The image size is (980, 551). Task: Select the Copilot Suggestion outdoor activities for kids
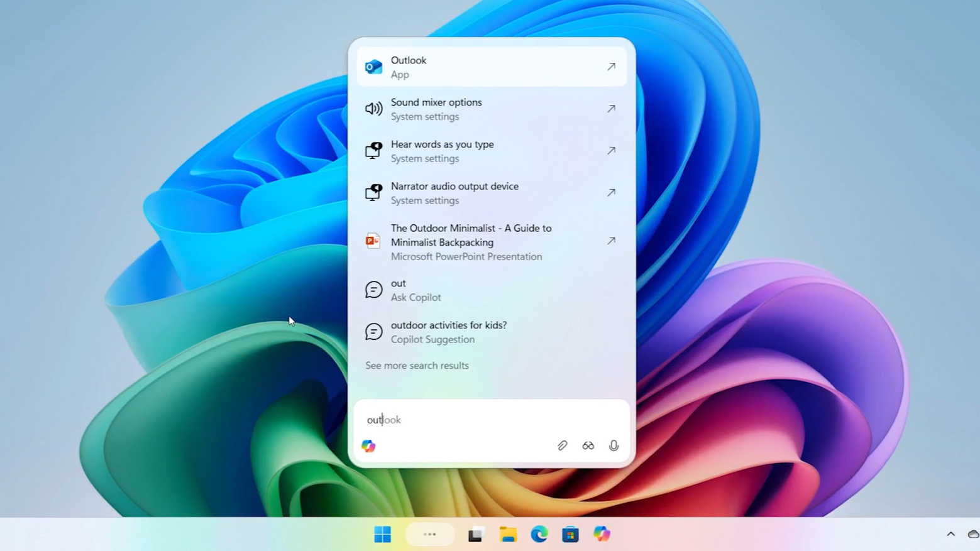click(449, 332)
